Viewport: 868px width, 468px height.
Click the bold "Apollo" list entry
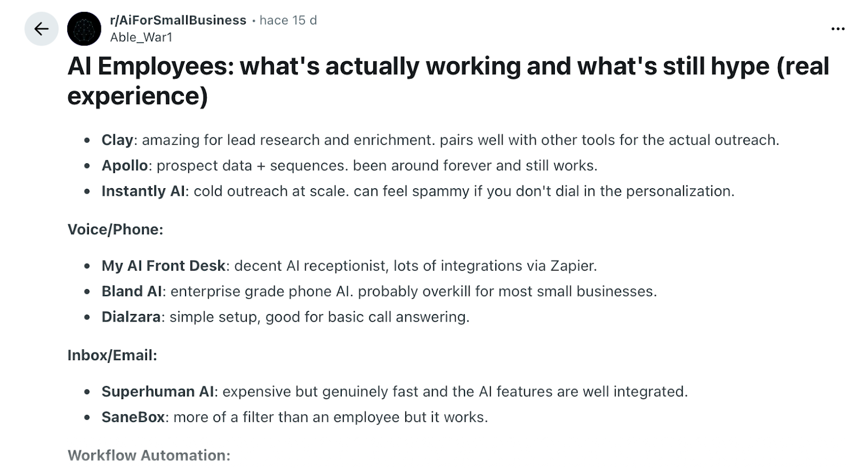[x=124, y=165]
